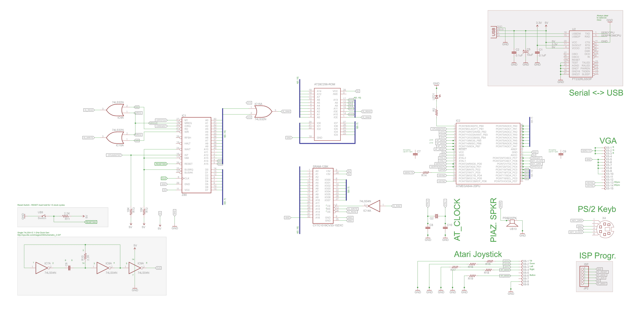This screenshot has height=313, width=644.
Task: Click the RESETSW net label near Z80
Action: (161, 164)
